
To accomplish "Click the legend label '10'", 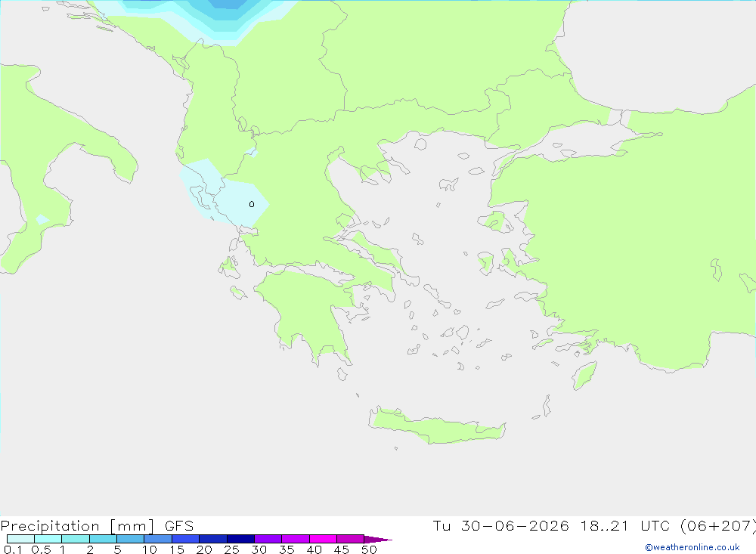I will click(x=150, y=549).
